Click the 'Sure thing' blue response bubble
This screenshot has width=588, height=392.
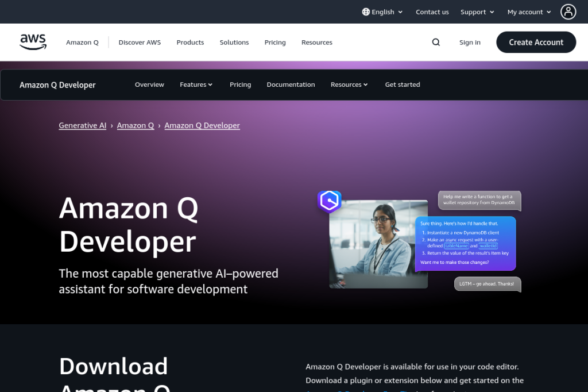(465, 243)
